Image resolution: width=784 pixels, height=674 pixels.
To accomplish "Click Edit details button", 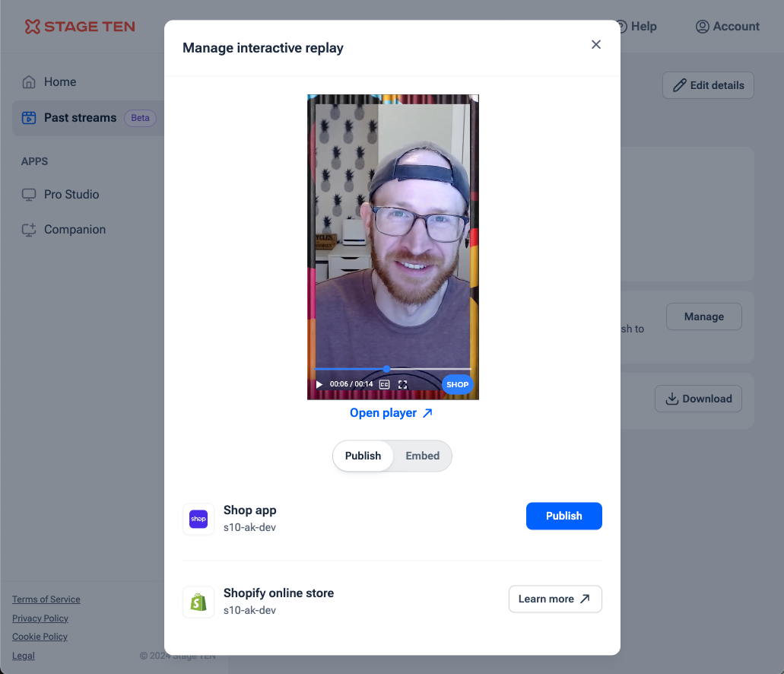I will 708,85.
